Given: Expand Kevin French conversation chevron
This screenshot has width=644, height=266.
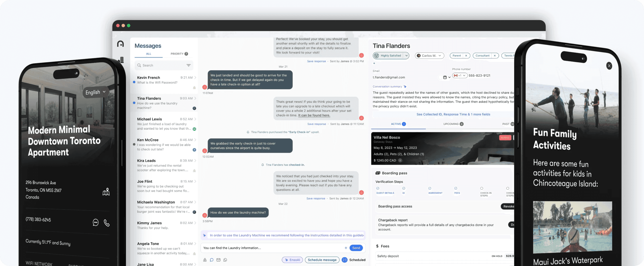Looking at the screenshot, I should click(195, 78).
